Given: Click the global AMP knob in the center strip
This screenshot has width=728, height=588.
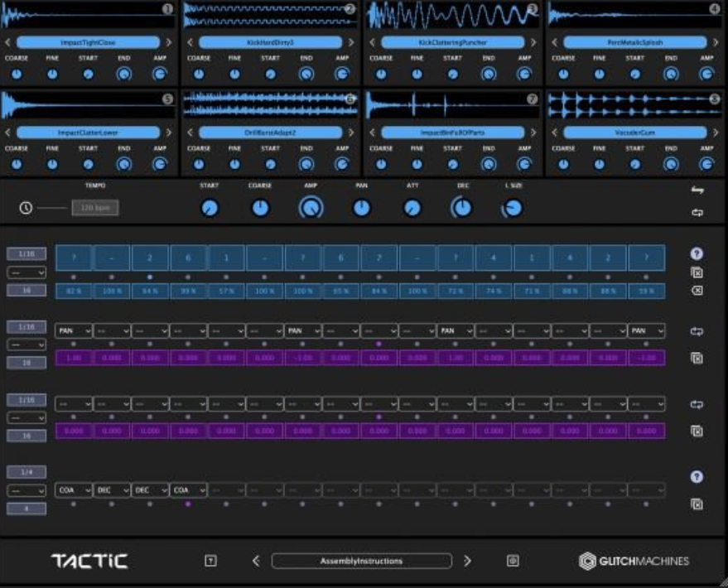Looking at the screenshot, I should 311,208.
